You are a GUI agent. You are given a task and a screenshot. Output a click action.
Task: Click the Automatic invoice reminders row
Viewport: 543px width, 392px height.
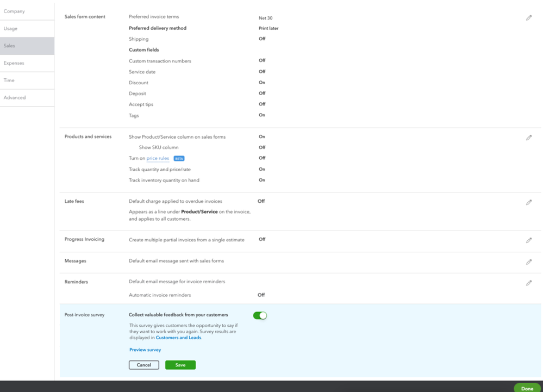coord(160,295)
